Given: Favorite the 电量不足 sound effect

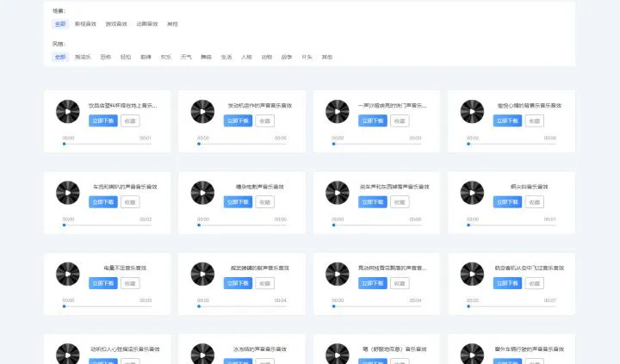Looking at the screenshot, I should pyautogui.click(x=130, y=283).
